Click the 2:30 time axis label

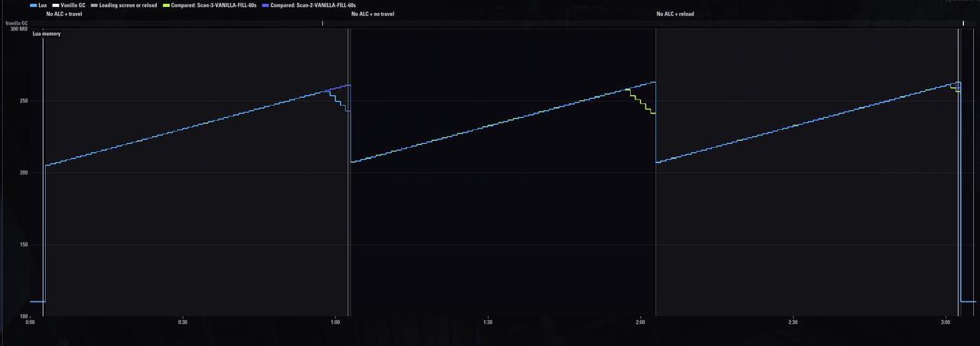tap(793, 322)
